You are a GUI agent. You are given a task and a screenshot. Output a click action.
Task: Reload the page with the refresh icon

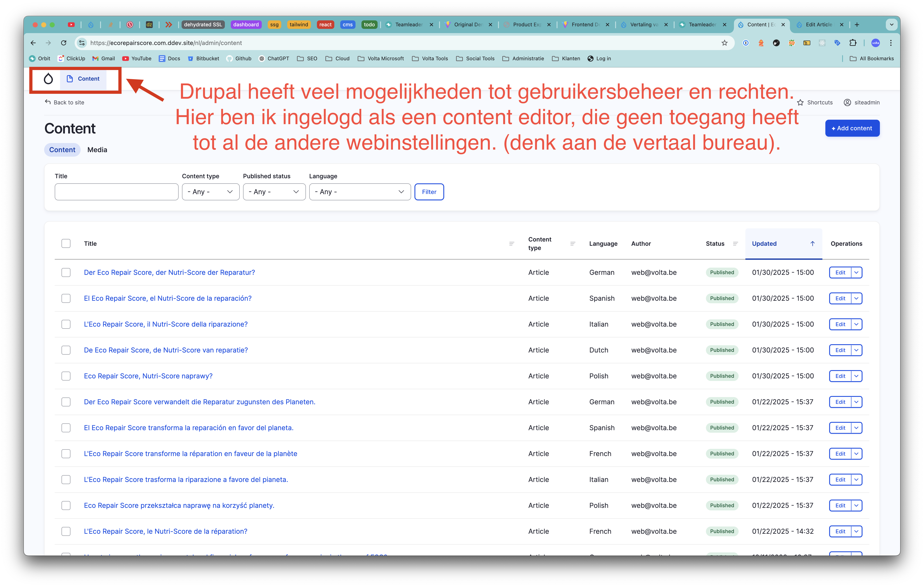64,43
